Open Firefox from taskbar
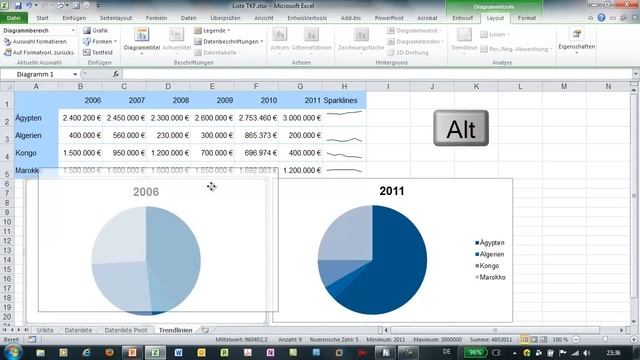Screen dimensions: 640x360 click(x=109, y=352)
